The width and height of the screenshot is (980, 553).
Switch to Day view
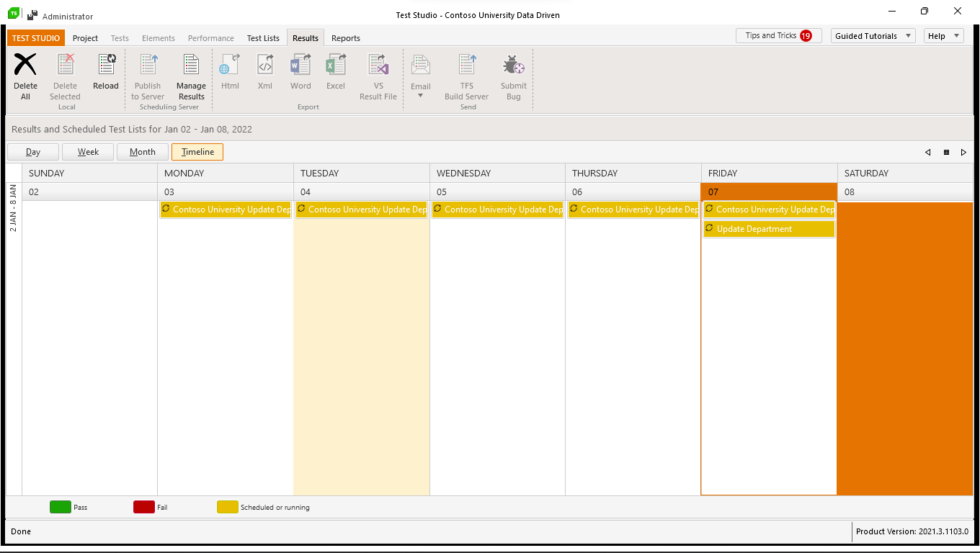[33, 152]
